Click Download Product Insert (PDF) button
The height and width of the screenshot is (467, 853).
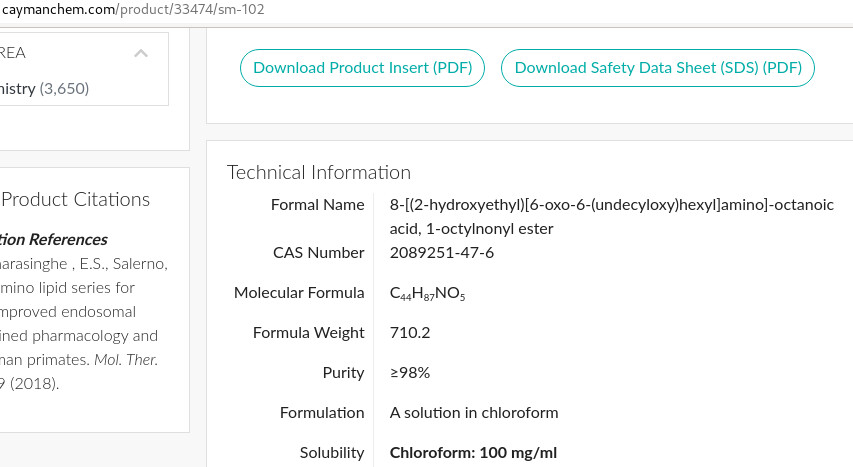pos(362,68)
